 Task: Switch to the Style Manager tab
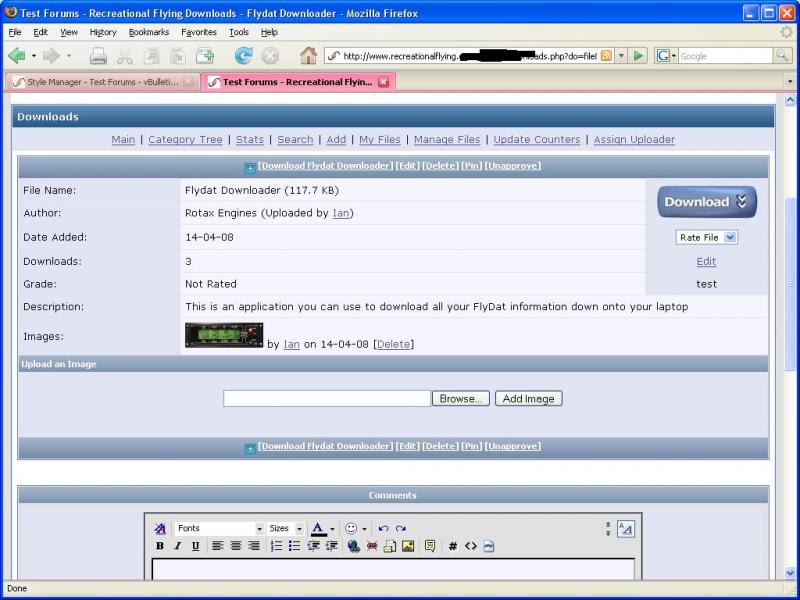tap(103, 82)
